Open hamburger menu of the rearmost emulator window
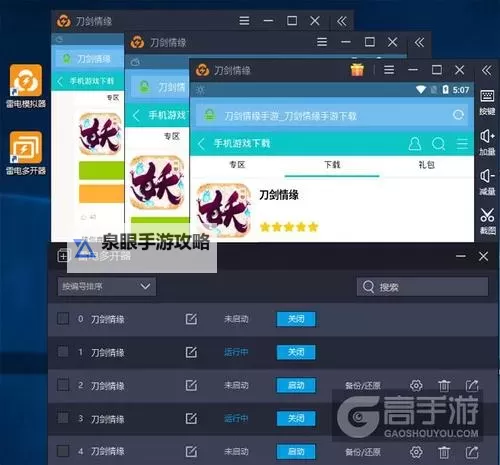Viewport: 500px width, 465px height. pos(244,21)
